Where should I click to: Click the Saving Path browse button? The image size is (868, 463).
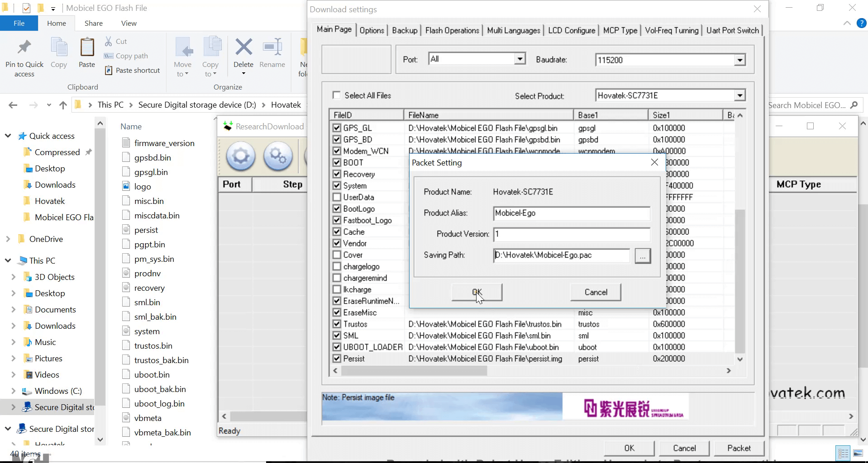point(642,255)
